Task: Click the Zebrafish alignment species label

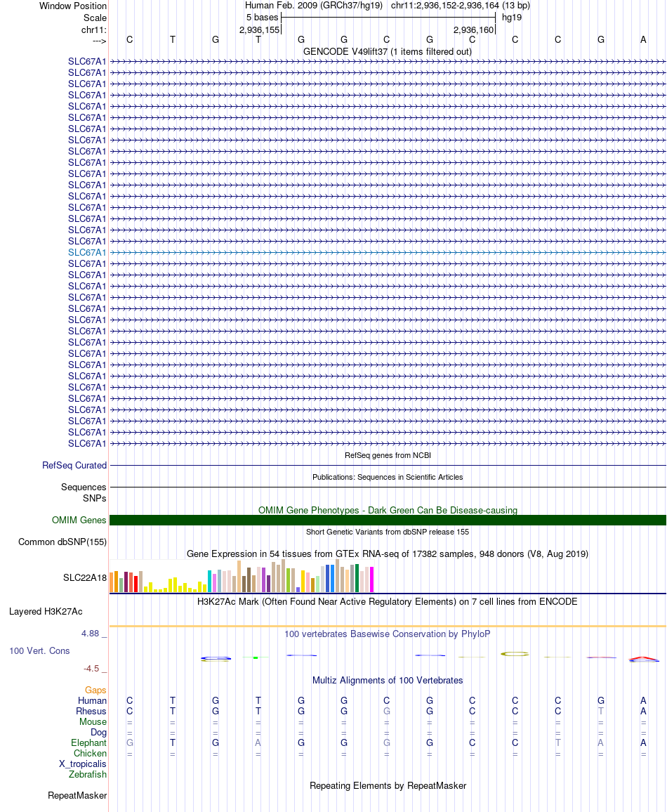Action: pyautogui.click(x=88, y=775)
